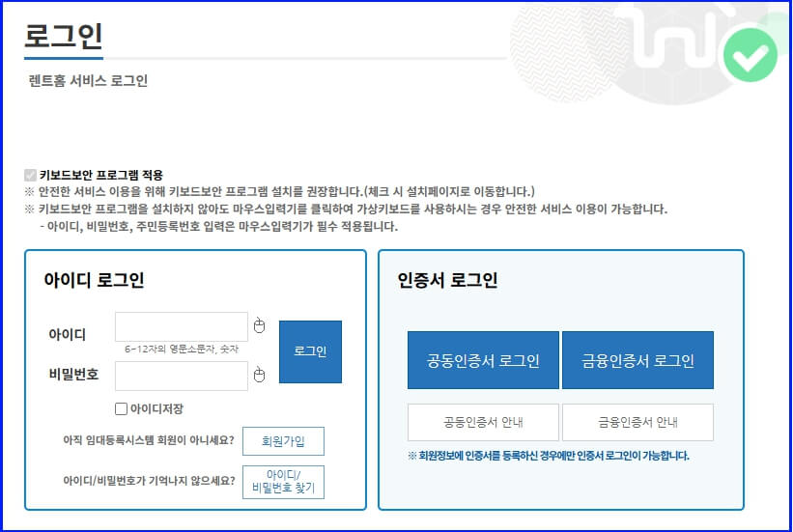This screenshot has height=532, width=793.
Task: Open 공동인증서 안내 guide
Action: (x=483, y=422)
